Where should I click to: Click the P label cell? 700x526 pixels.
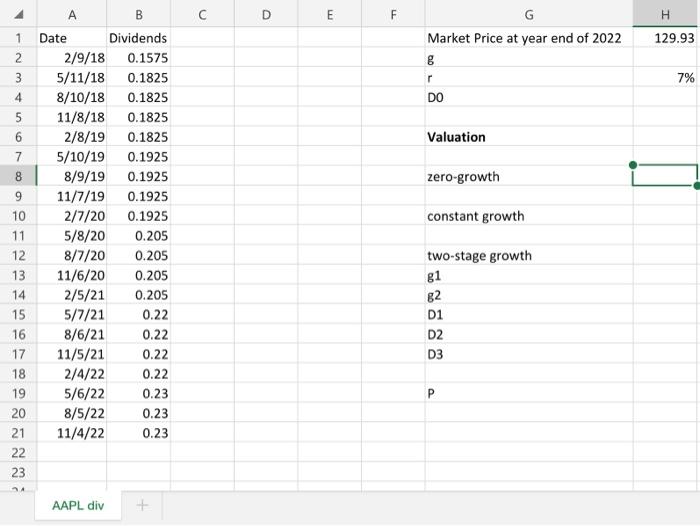(x=529, y=393)
